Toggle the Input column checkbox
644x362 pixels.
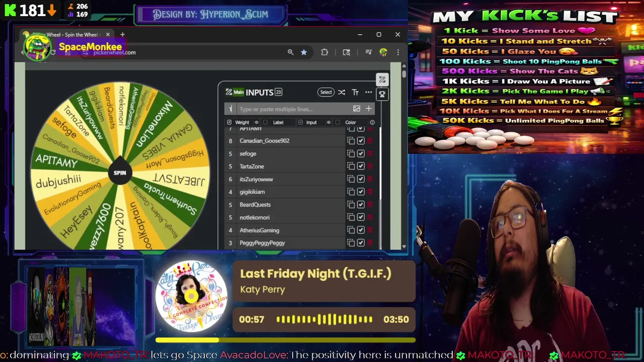click(x=301, y=122)
